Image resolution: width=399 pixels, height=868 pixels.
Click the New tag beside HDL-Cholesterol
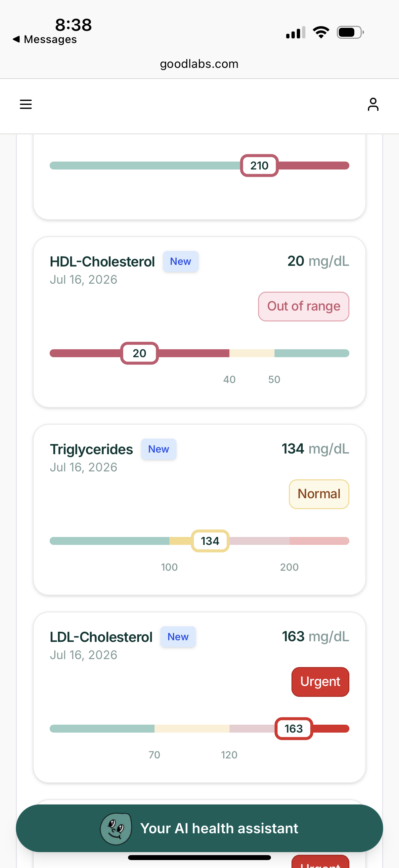click(180, 262)
